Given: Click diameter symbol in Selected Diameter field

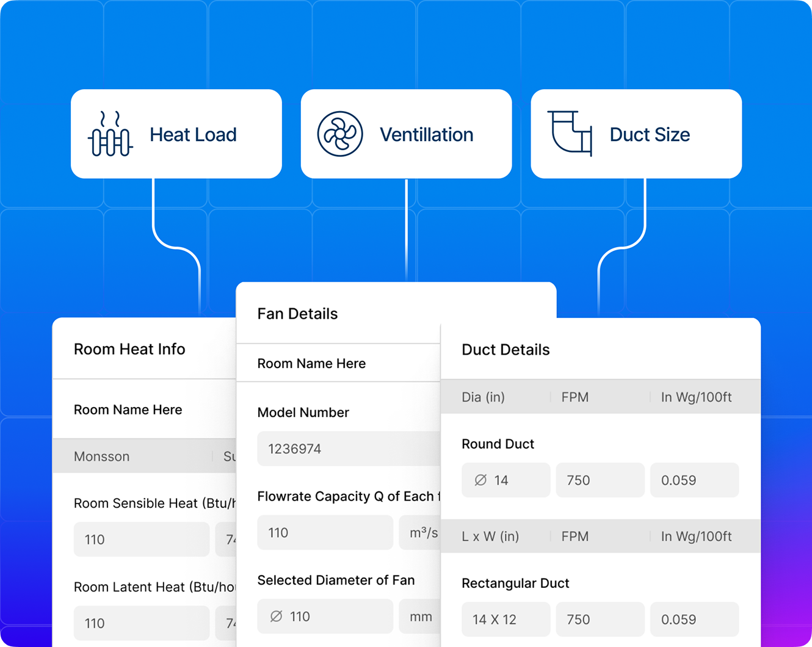Looking at the screenshot, I should [276, 616].
